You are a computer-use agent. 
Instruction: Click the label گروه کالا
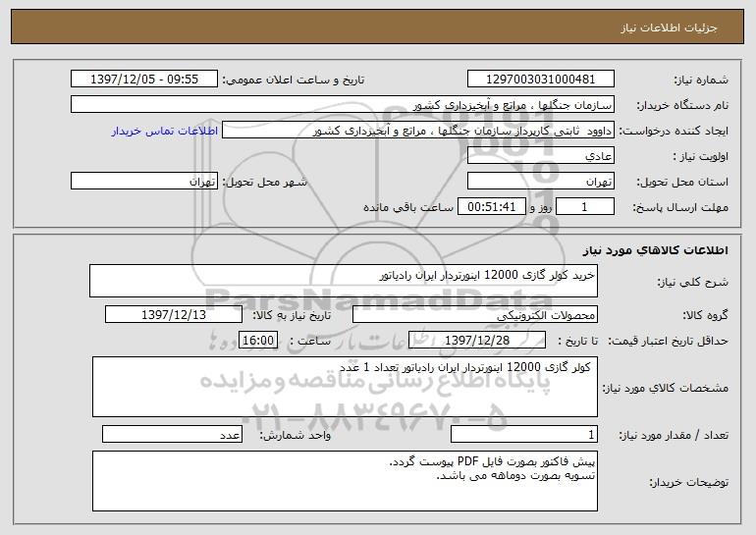[706, 316]
